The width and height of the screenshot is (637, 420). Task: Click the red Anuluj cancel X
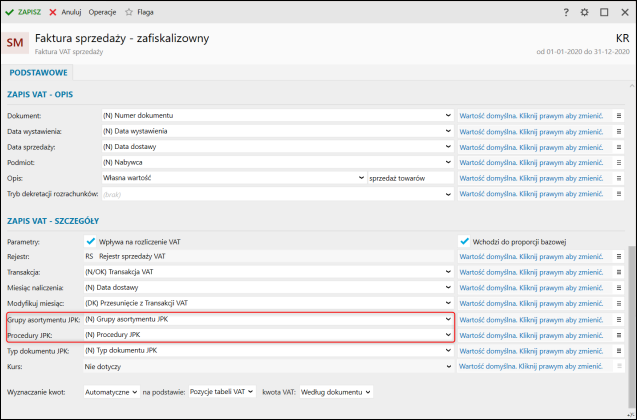click(53, 11)
